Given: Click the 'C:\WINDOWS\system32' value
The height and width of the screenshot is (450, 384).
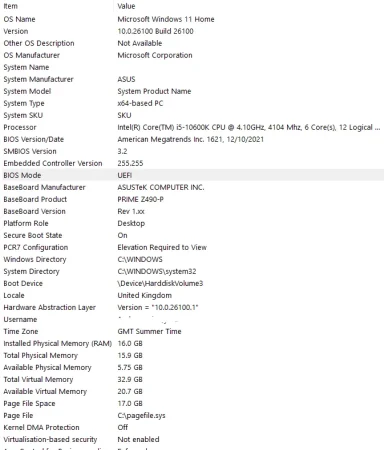Looking at the screenshot, I should 157,272.
